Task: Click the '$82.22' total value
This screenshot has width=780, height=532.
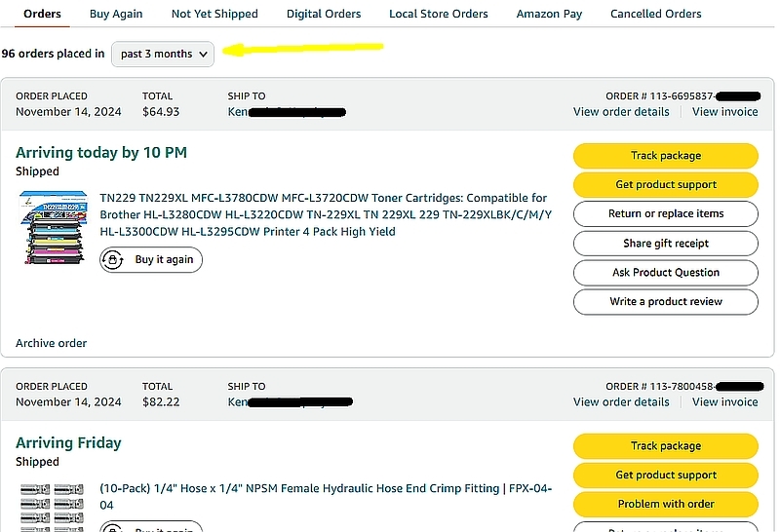Action: click(x=161, y=402)
